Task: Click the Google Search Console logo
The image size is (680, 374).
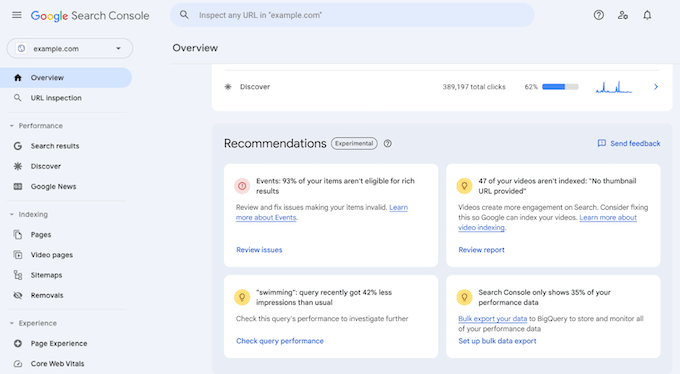Action: (90, 16)
